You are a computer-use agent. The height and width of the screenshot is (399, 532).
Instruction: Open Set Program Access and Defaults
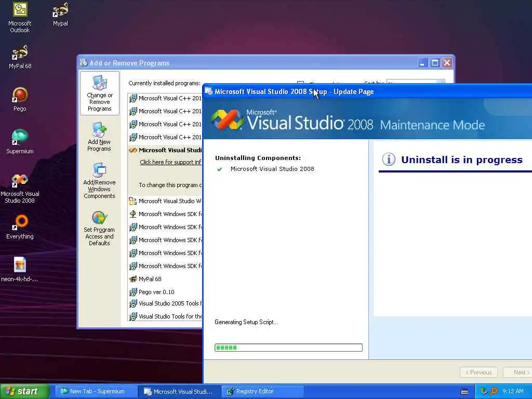(x=99, y=229)
